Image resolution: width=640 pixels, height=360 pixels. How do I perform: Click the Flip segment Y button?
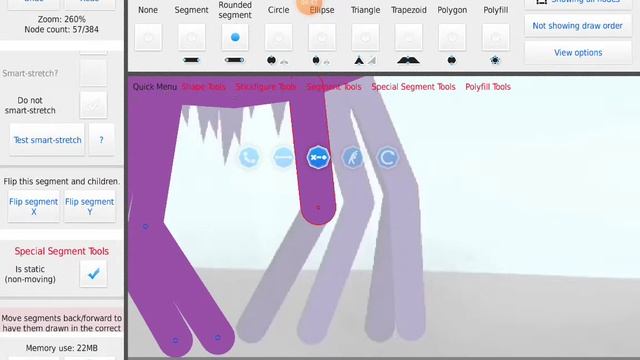pyautogui.click(x=89, y=207)
